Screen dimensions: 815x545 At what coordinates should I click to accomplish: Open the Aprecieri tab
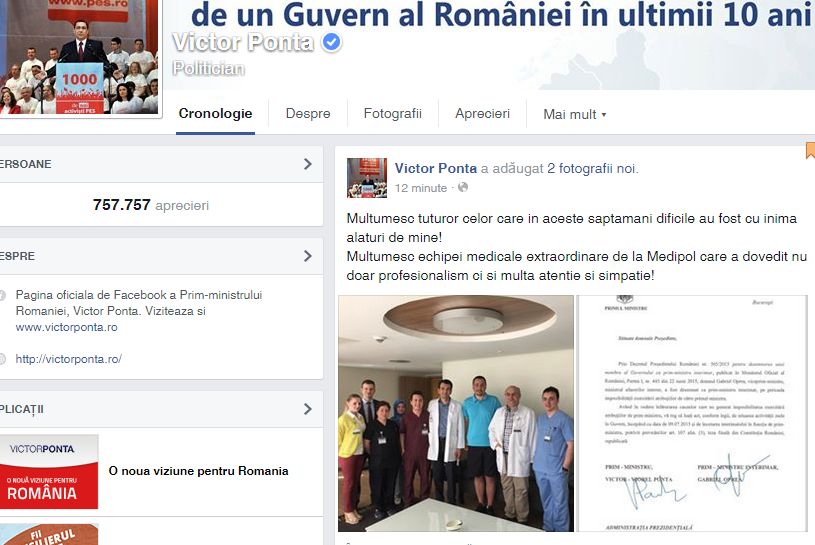[482, 113]
